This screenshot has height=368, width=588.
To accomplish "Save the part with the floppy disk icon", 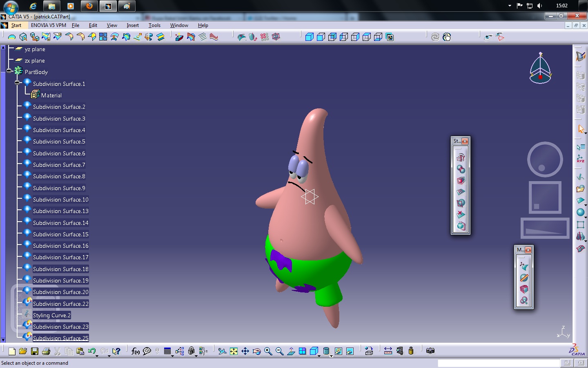I will tap(35, 351).
